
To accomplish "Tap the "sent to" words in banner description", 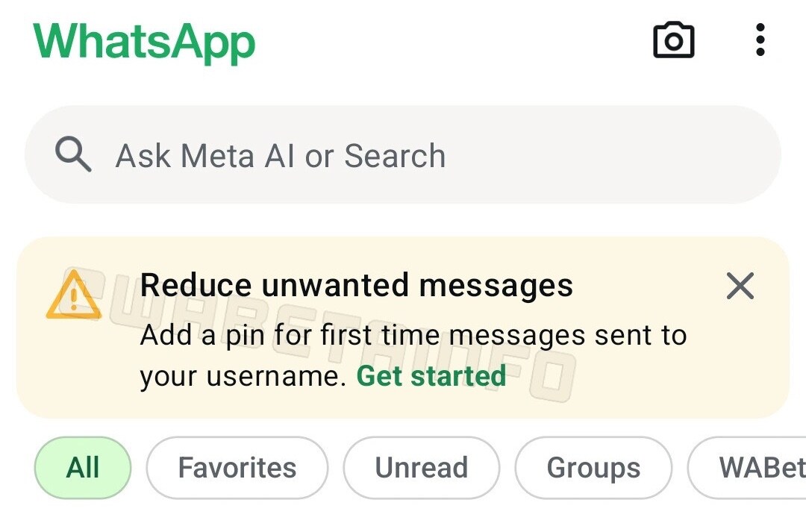I will tap(640, 335).
